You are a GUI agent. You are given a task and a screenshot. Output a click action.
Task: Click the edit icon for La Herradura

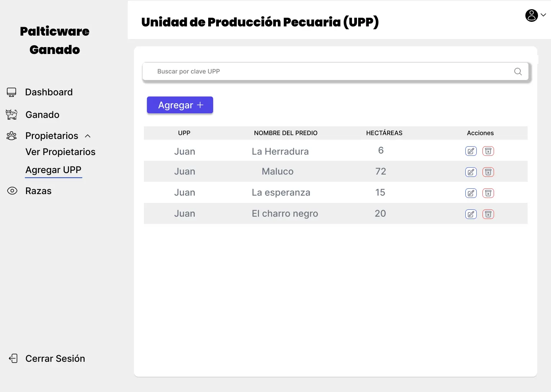point(471,151)
